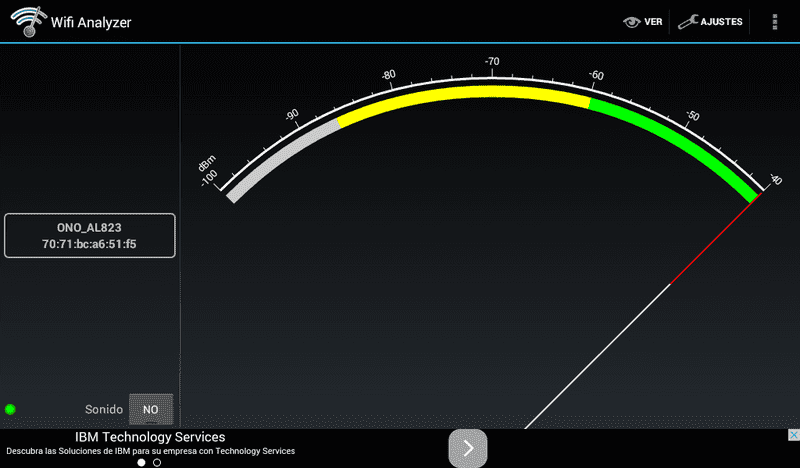Open AJUSTES settings

[x=710, y=22]
